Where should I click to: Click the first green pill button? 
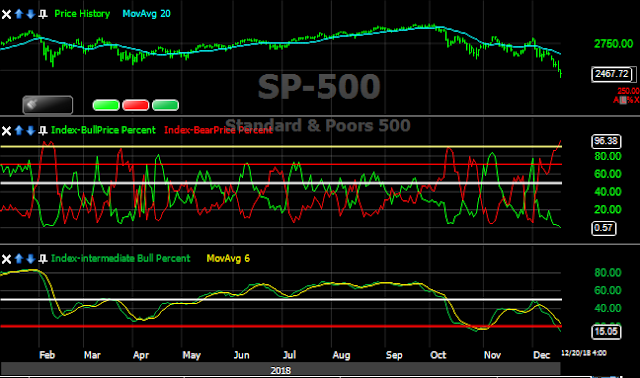pos(106,105)
